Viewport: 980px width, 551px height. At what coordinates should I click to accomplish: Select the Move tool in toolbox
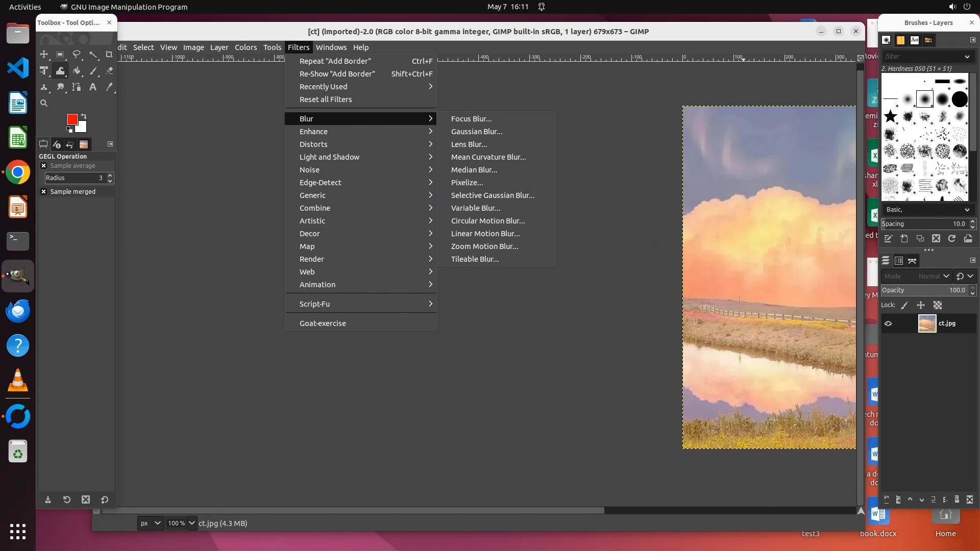click(44, 55)
